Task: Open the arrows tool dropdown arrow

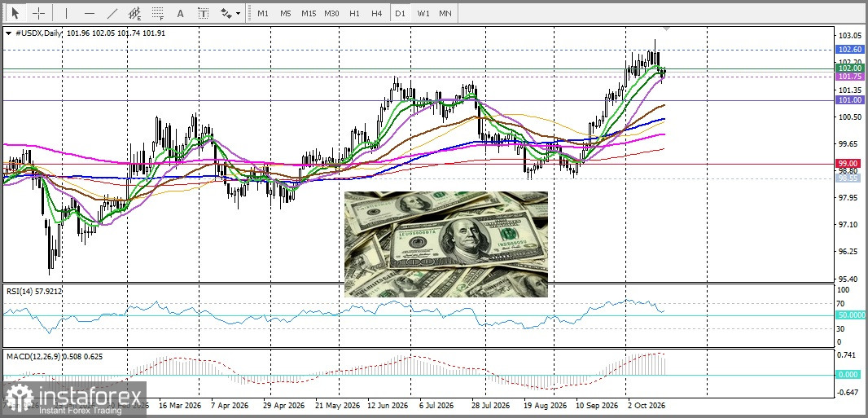Action: [x=238, y=13]
